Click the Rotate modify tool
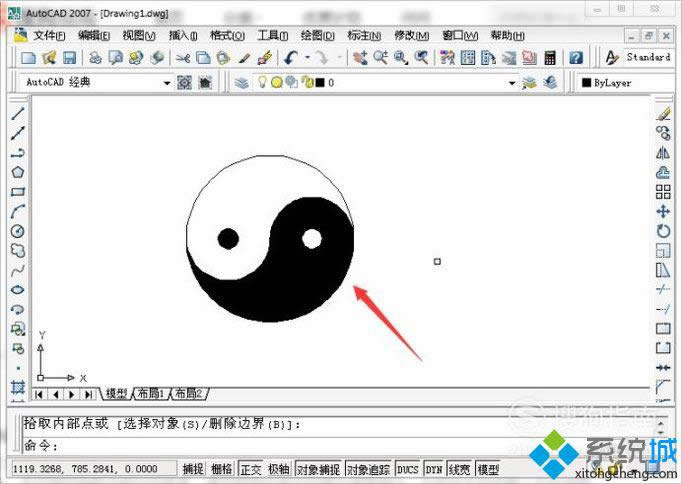Viewport: 682px width, 484px height. (663, 231)
